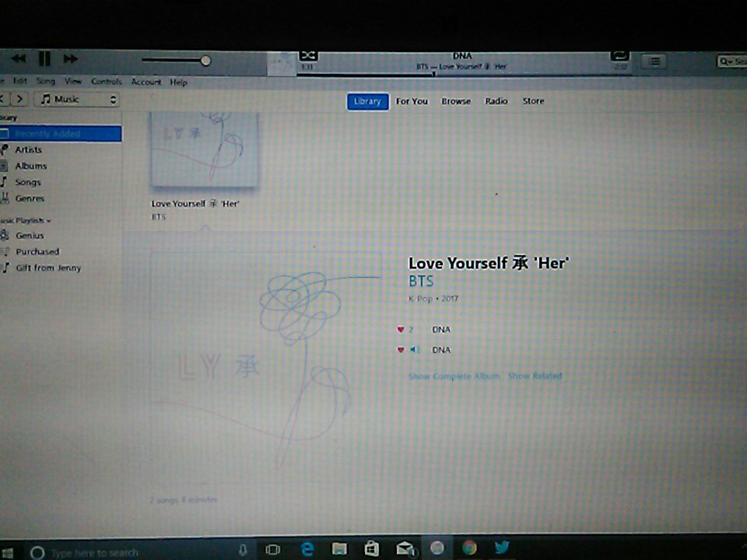Open the View menu

73,82
